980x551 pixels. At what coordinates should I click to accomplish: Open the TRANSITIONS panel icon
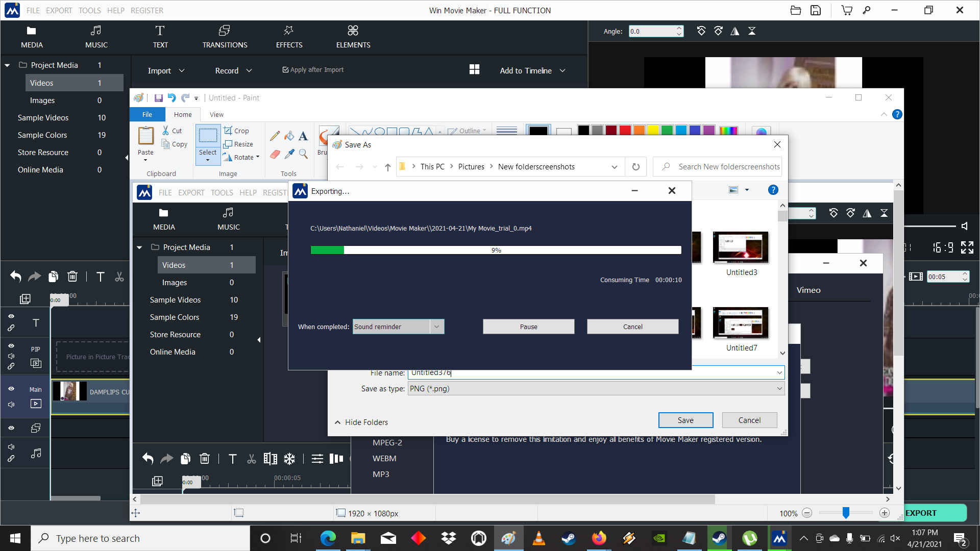225,31
